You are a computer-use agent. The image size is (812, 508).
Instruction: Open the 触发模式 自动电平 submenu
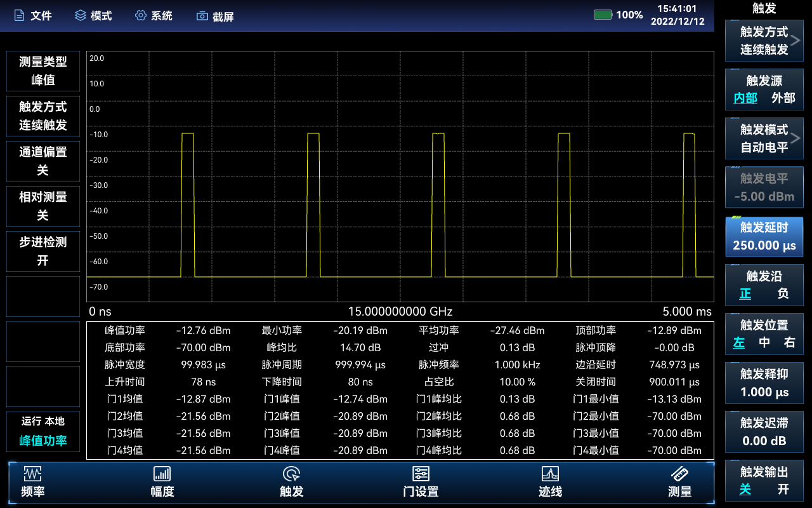[x=764, y=138]
